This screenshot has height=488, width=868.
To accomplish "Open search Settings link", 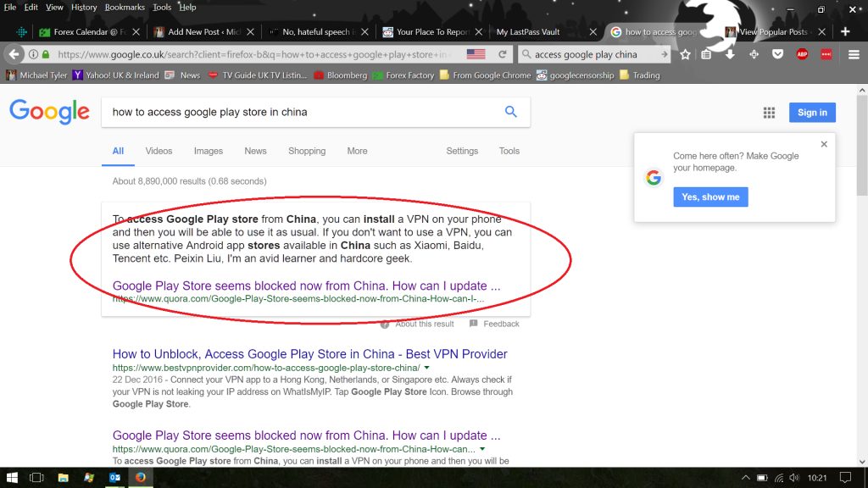I will click(x=462, y=151).
